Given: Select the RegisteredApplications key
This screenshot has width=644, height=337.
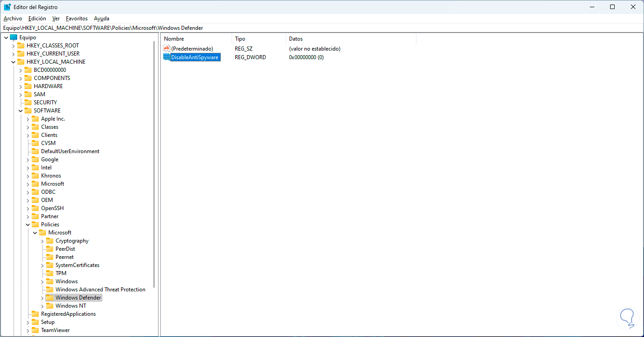Looking at the screenshot, I should [x=68, y=314].
